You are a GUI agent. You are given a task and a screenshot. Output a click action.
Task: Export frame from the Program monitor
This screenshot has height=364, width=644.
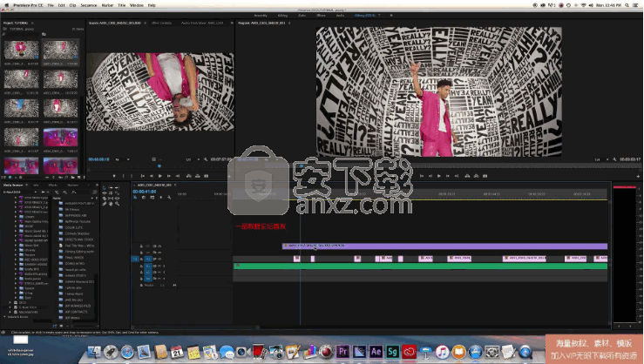point(485,176)
